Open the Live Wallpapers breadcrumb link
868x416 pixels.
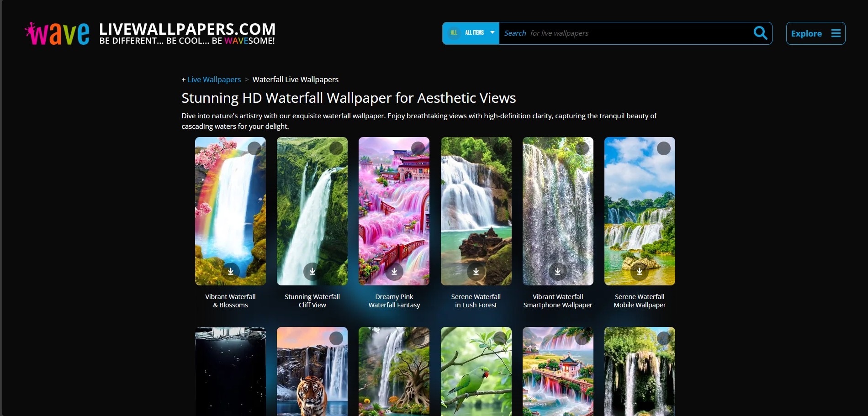pos(214,79)
